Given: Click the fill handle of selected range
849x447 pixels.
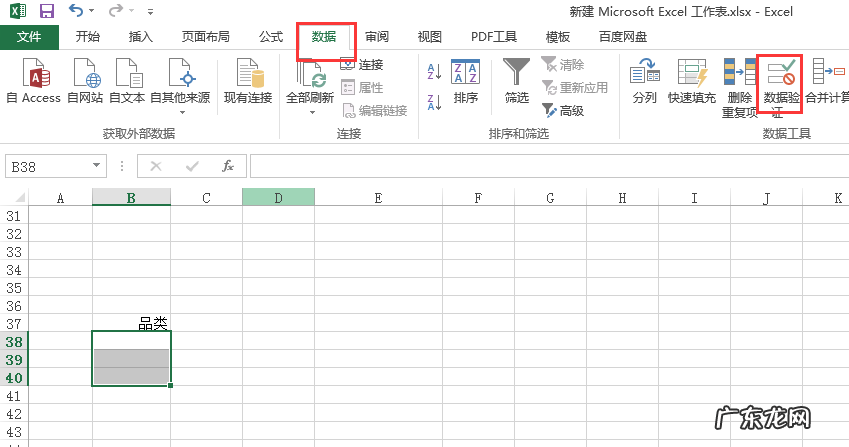Looking at the screenshot, I should click(x=171, y=385).
